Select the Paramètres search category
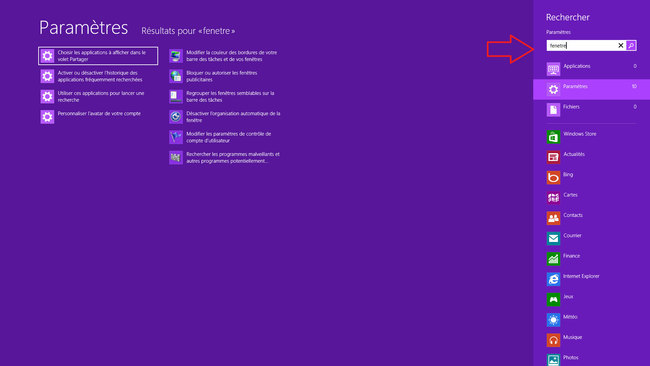Viewport: 650px width, 366px height. (592, 89)
